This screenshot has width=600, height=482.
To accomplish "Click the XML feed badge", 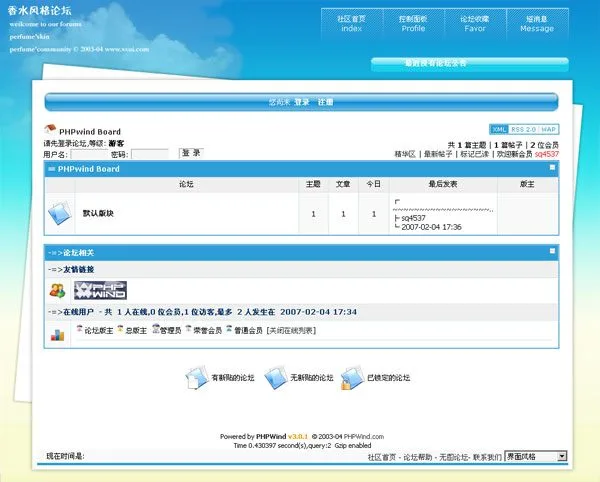I will (499, 129).
